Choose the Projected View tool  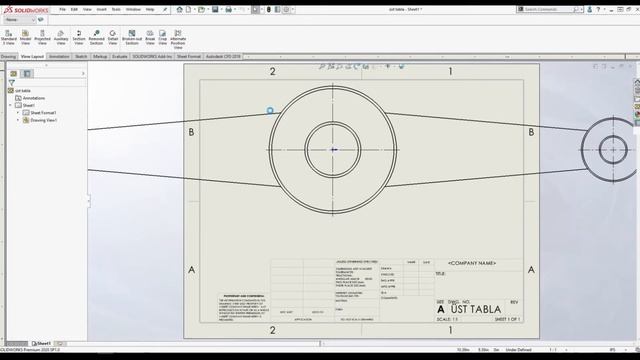point(42,38)
